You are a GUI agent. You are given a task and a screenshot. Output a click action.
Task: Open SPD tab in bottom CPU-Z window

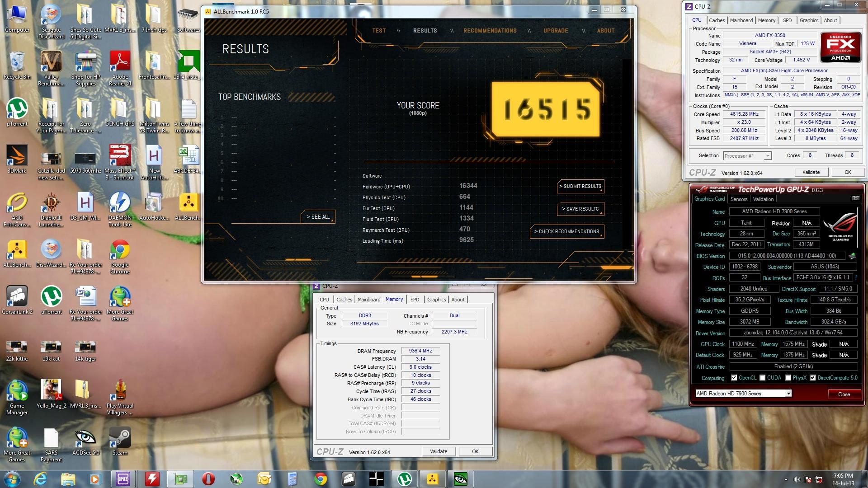[x=415, y=300]
